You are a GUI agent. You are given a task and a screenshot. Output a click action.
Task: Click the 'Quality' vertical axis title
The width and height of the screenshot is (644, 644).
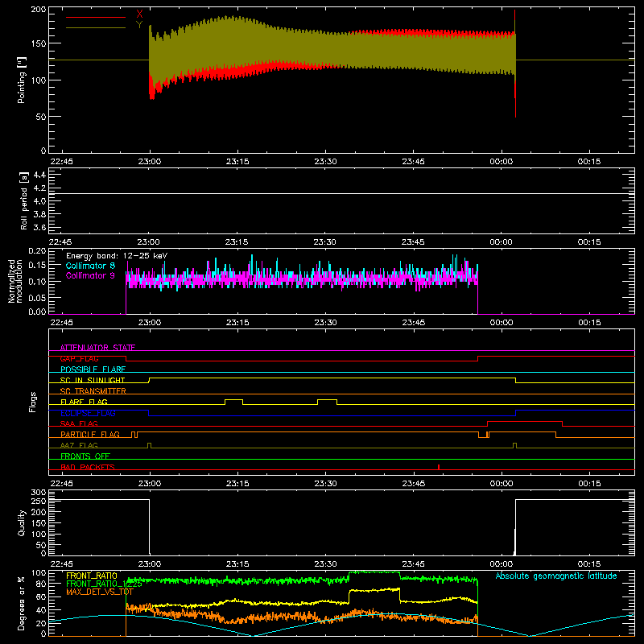(22, 522)
